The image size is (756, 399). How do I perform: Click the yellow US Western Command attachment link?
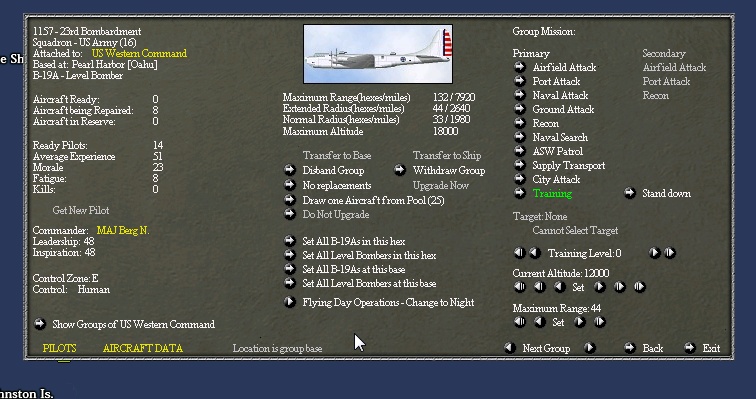click(139, 53)
